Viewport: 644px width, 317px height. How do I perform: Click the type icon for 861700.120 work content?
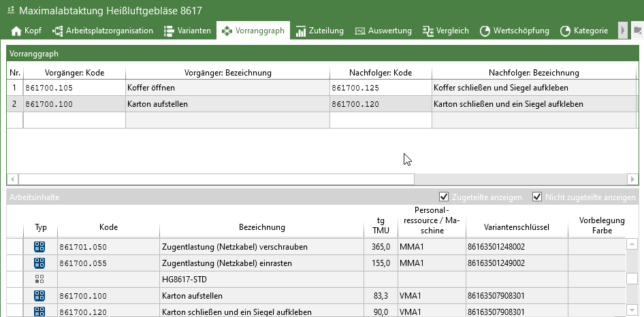[x=39, y=312]
